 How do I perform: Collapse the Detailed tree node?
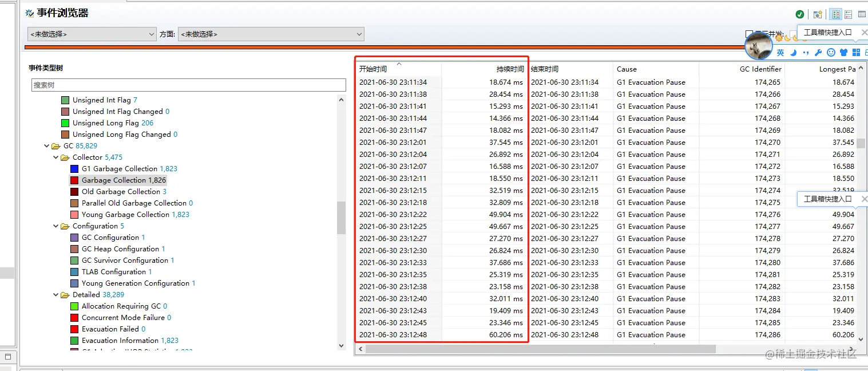pyautogui.click(x=56, y=295)
